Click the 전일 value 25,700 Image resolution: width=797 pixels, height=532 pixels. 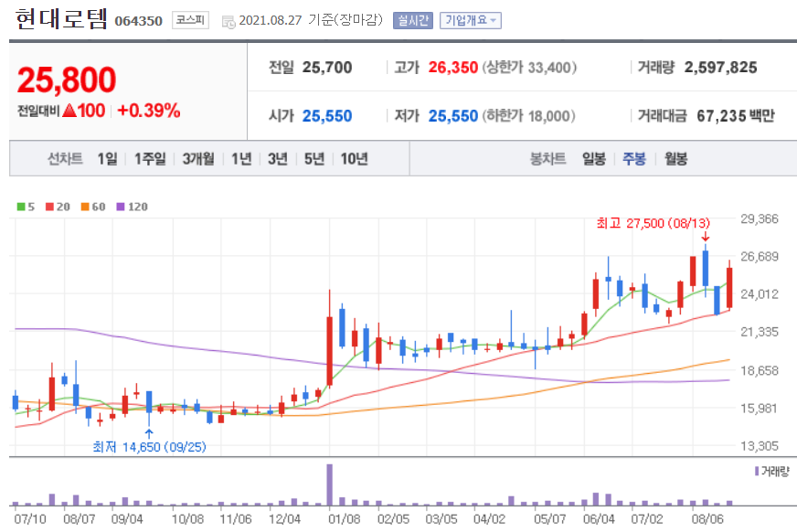point(327,68)
